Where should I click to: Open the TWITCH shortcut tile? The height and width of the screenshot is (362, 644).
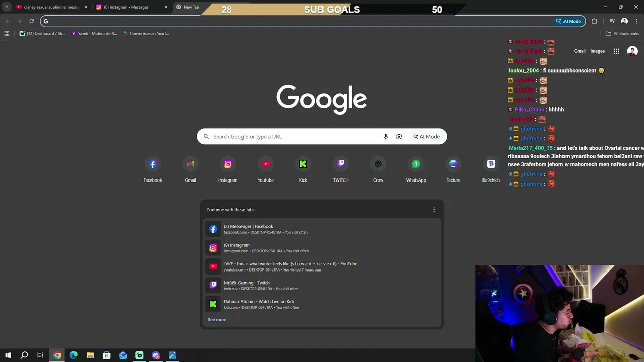pos(341,170)
